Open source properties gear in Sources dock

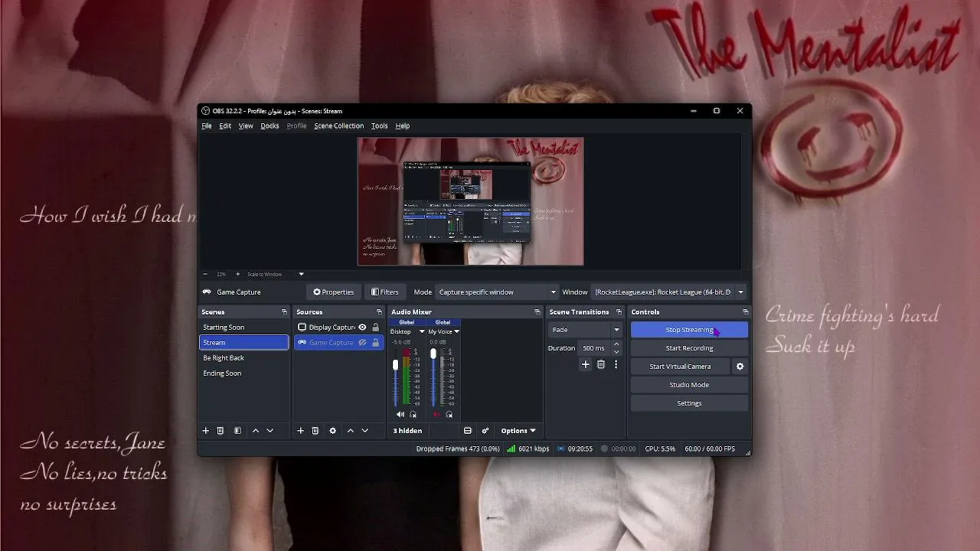pos(332,431)
